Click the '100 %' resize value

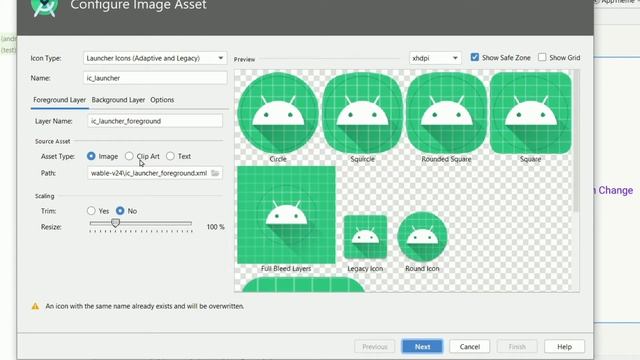216,227
